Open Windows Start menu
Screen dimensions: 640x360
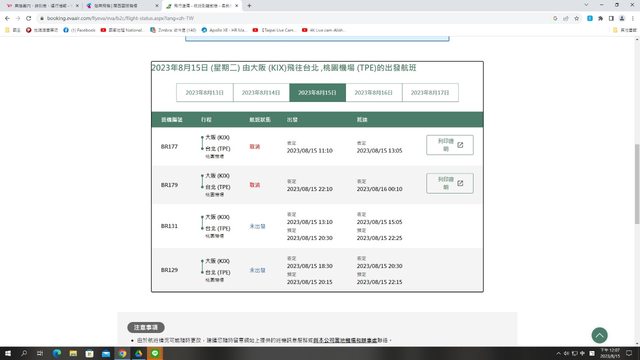[8, 353]
